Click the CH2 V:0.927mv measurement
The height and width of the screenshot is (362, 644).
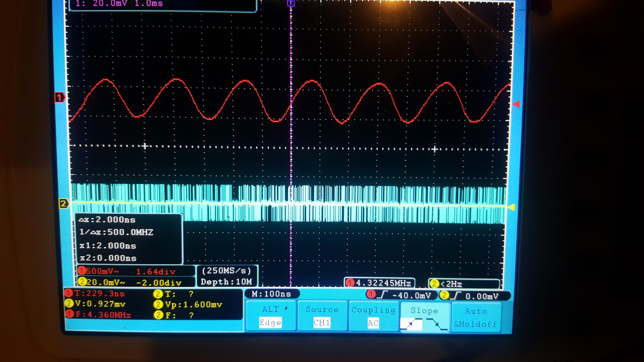point(95,304)
